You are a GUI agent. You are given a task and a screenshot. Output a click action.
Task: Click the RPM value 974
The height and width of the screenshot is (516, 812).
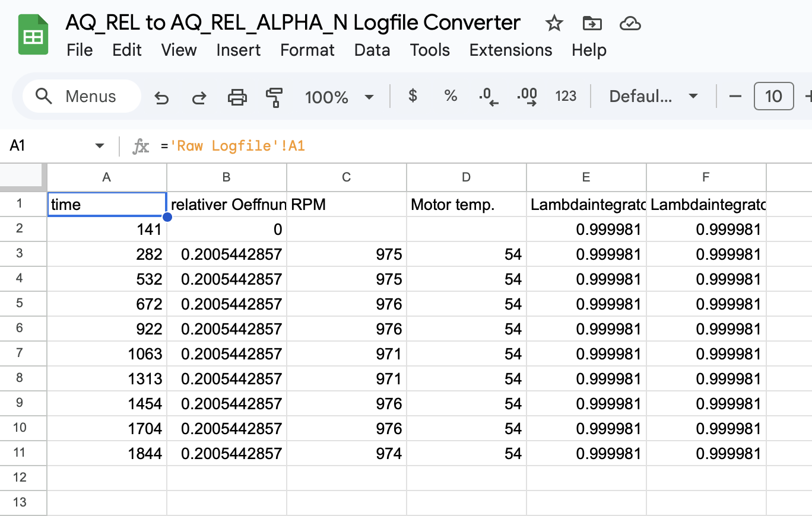347,454
